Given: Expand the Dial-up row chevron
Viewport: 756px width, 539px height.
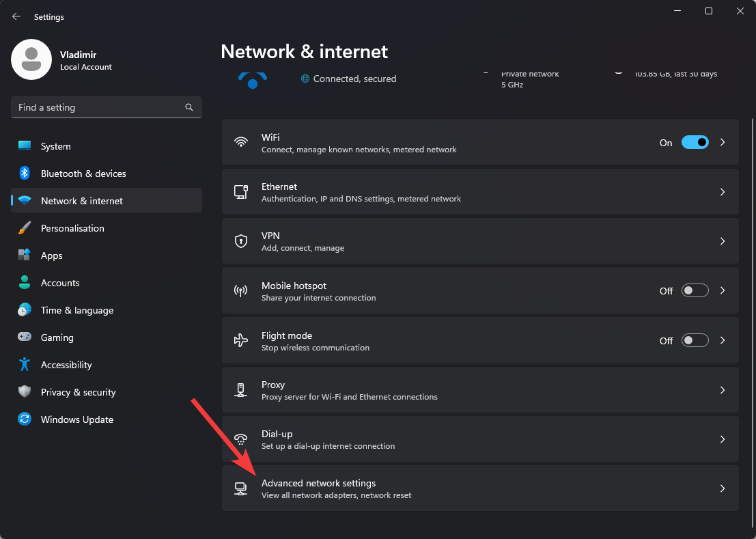Looking at the screenshot, I should (x=723, y=439).
